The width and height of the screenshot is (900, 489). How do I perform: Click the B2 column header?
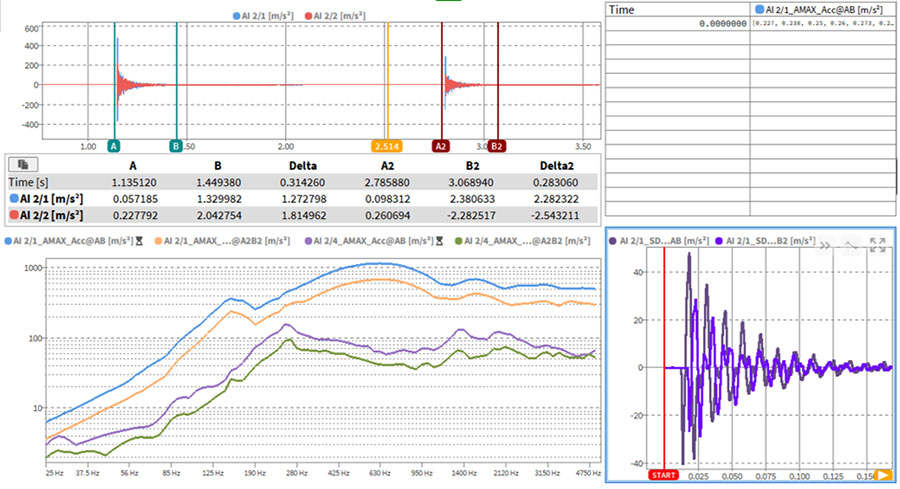pyautogui.click(x=472, y=165)
